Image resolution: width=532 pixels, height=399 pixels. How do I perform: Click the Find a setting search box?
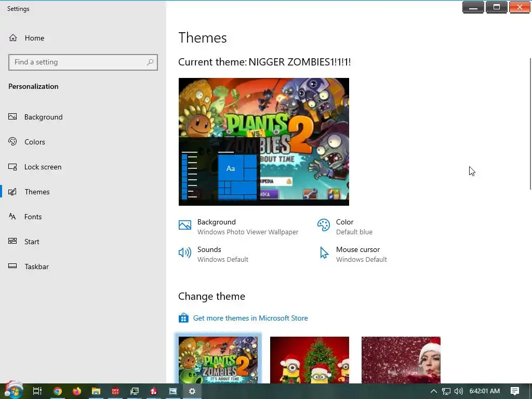83,62
